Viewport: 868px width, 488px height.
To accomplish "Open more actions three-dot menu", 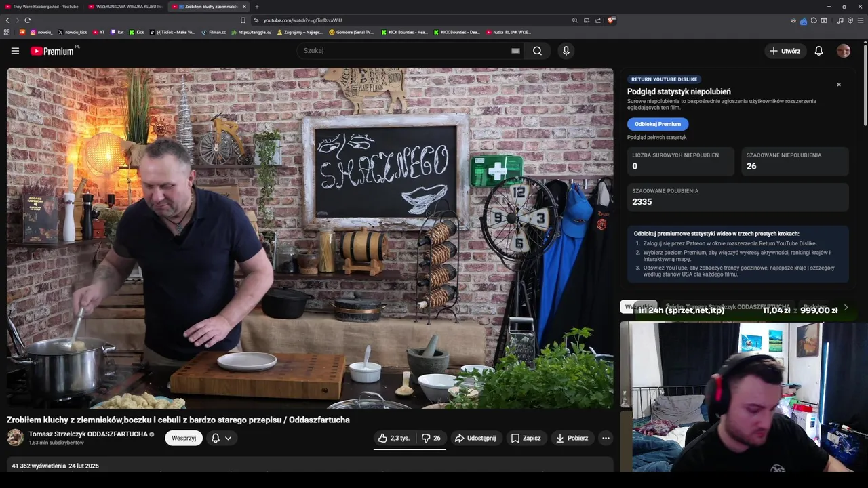I will coord(606,438).
